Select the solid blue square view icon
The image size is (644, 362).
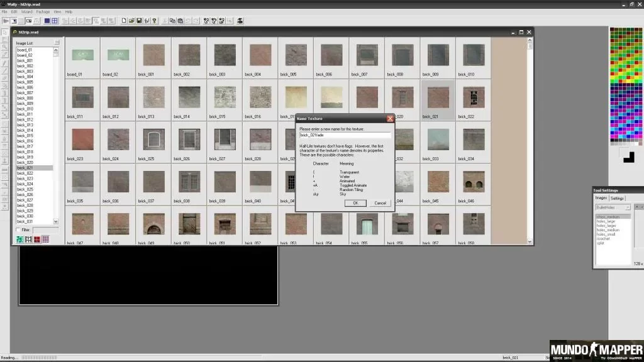[x=47, y=21]
